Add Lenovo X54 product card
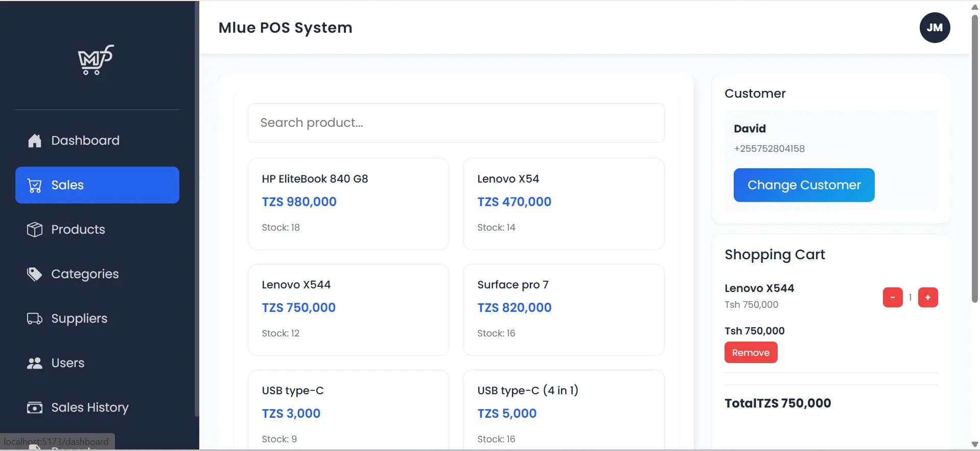Screen dimensions: 980x451 click(x=564, y=204)
